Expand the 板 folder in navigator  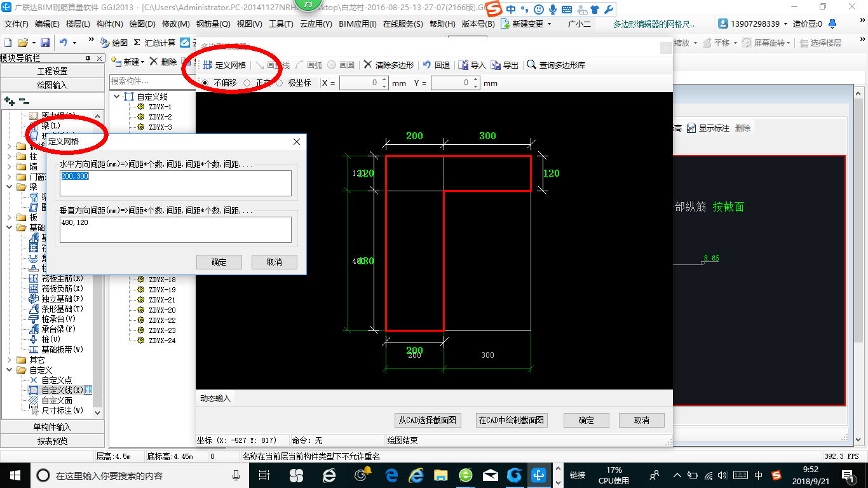coord(10,217)
